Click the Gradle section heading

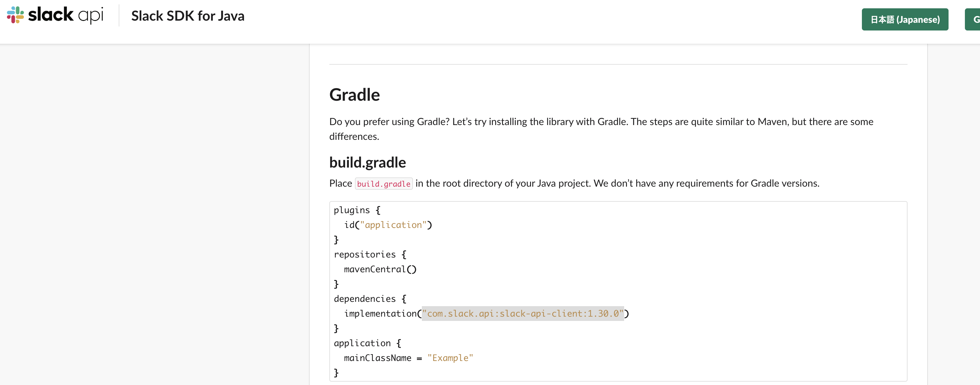click(x=354, y=95)
